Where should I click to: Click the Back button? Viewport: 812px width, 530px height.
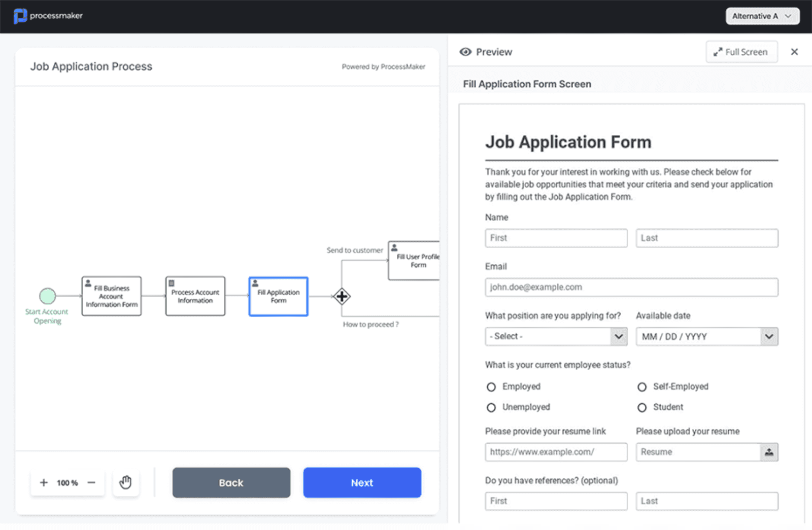point(231,482)
